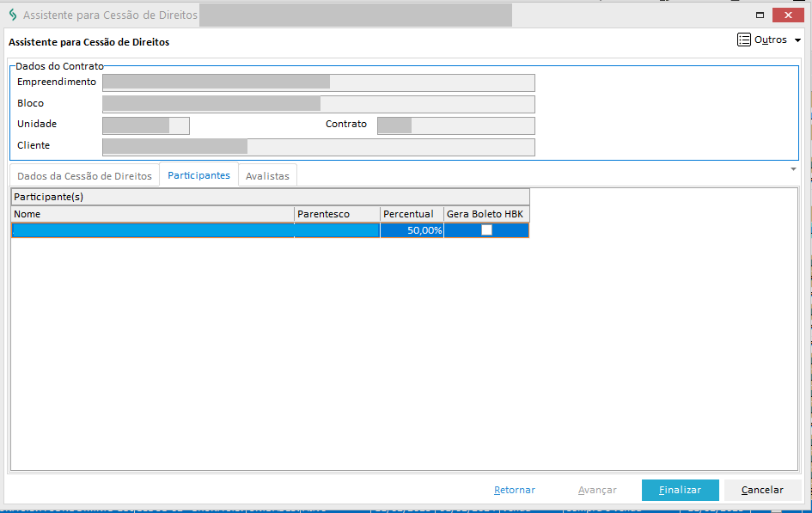Open the Avalistas tab
This screenshot has height=513, width=812.
tap(267, 175)
